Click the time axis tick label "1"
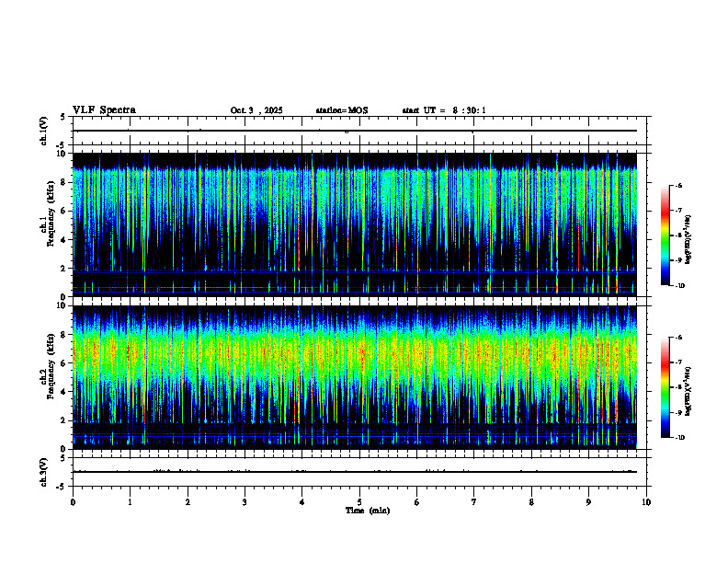Viewport: 728px width, 563px height. (x=130, y=502)
